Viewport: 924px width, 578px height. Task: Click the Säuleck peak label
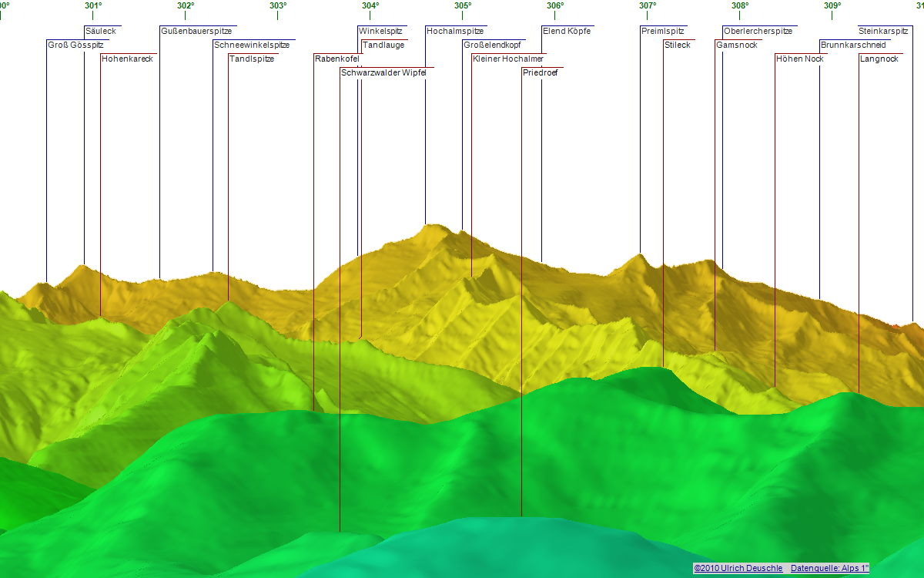click(x=101, y=32)
